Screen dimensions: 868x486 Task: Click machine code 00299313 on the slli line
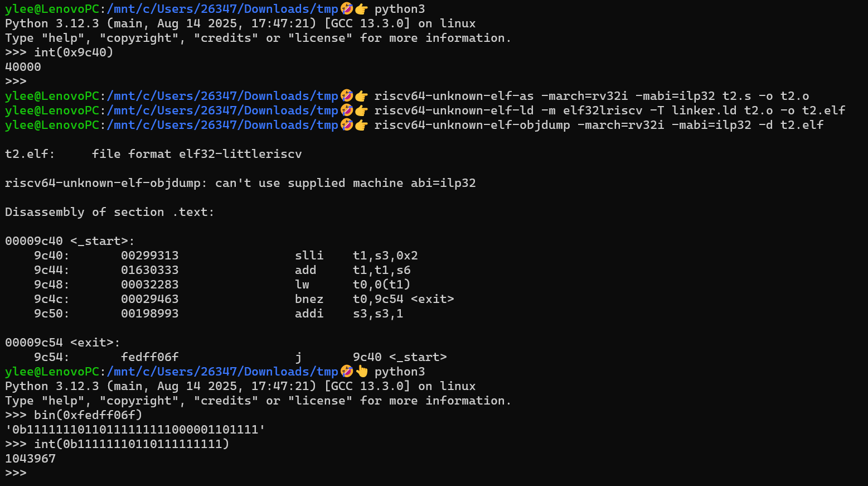point(149,256)
